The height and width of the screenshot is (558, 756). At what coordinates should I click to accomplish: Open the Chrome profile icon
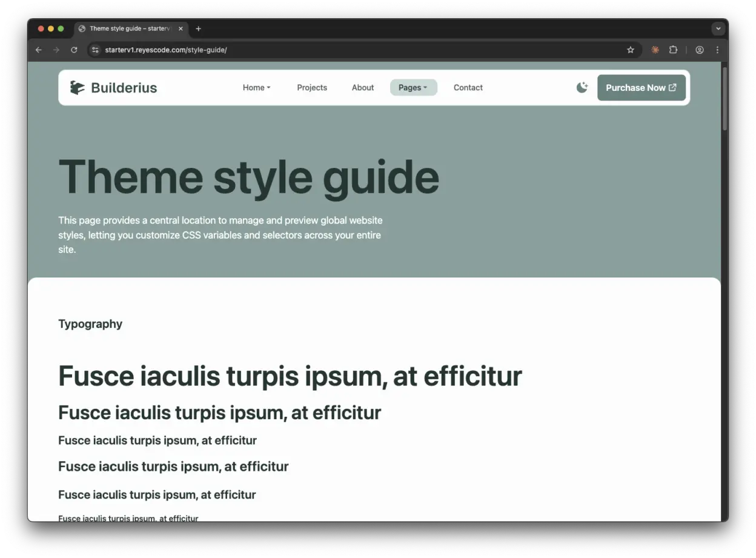click(700, 50)
